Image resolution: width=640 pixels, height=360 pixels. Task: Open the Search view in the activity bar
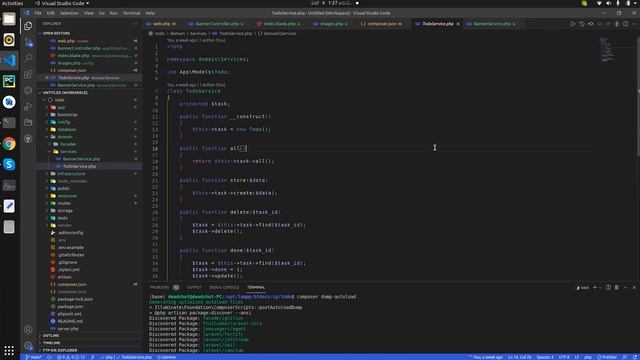pyautogui.click(x=28, y=58)
